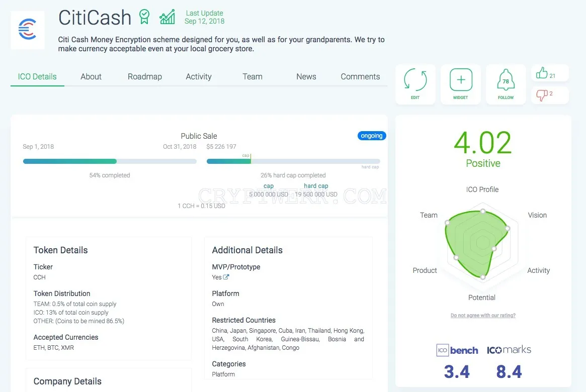Give a thumbs up vote
The width and height of the screenshot is (586, 392).
(x=542, y=73)
